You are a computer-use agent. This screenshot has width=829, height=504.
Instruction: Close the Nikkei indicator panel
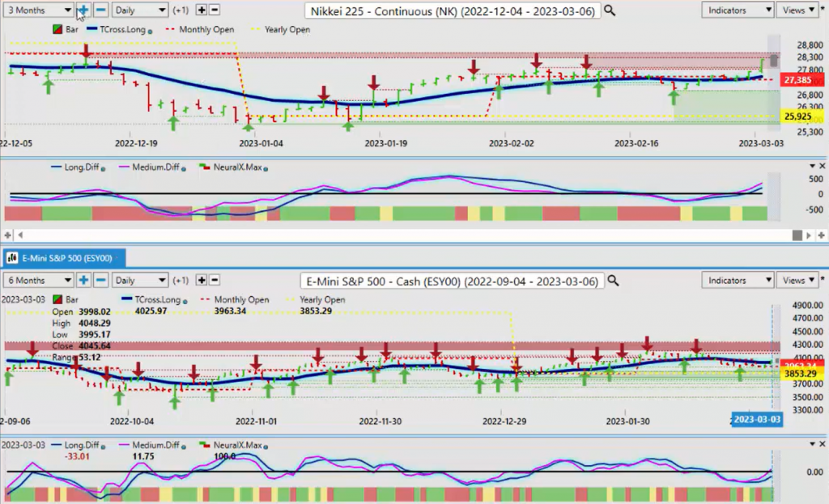[x=823, y=167]
